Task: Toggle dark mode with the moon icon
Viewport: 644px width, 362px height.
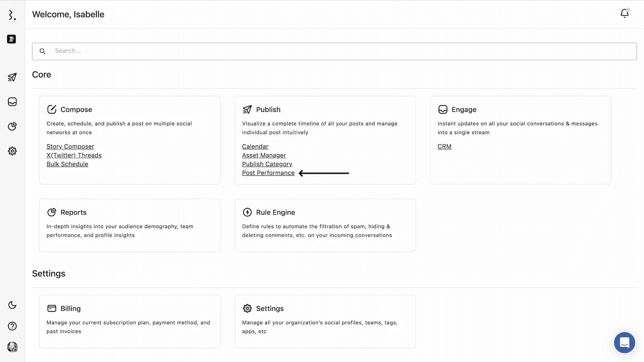Action: click(x=12, y=305)
